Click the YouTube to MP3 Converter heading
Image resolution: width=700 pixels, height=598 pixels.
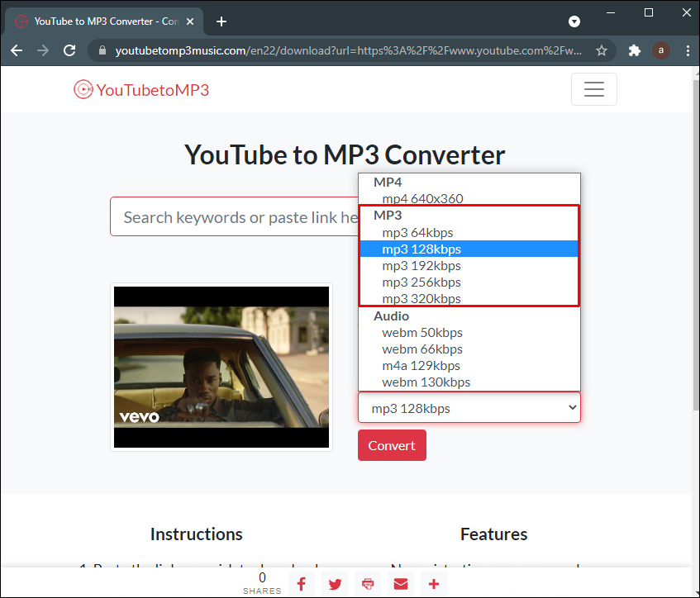[345, 154]
